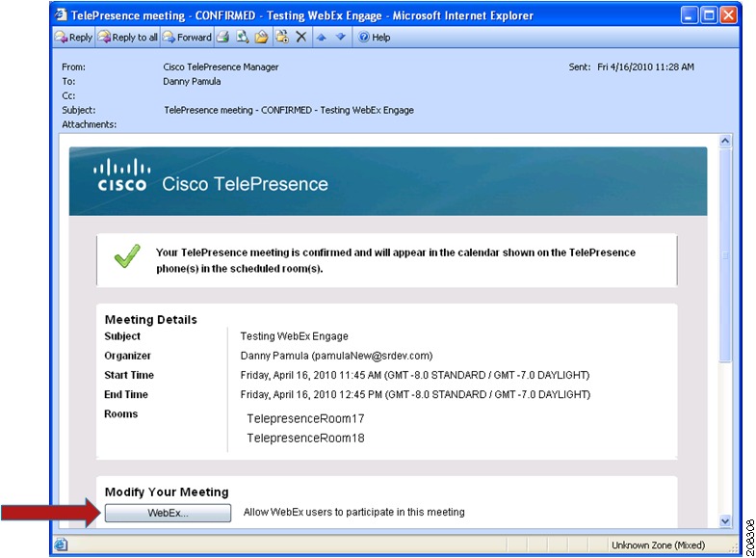Click recipient name Danny Pamula in To field
756x558 pixels.
click(192, 82)
